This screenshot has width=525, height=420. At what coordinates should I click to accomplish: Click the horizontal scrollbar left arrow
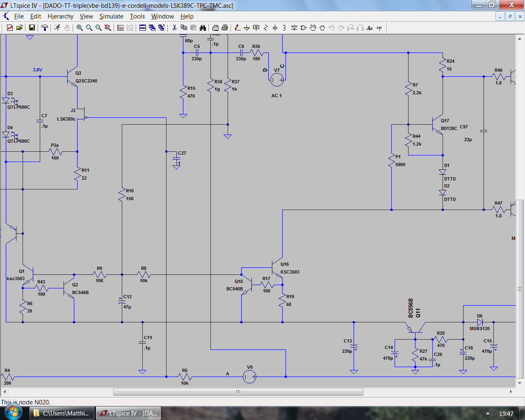pyautogui.click(x=5, y=392)
